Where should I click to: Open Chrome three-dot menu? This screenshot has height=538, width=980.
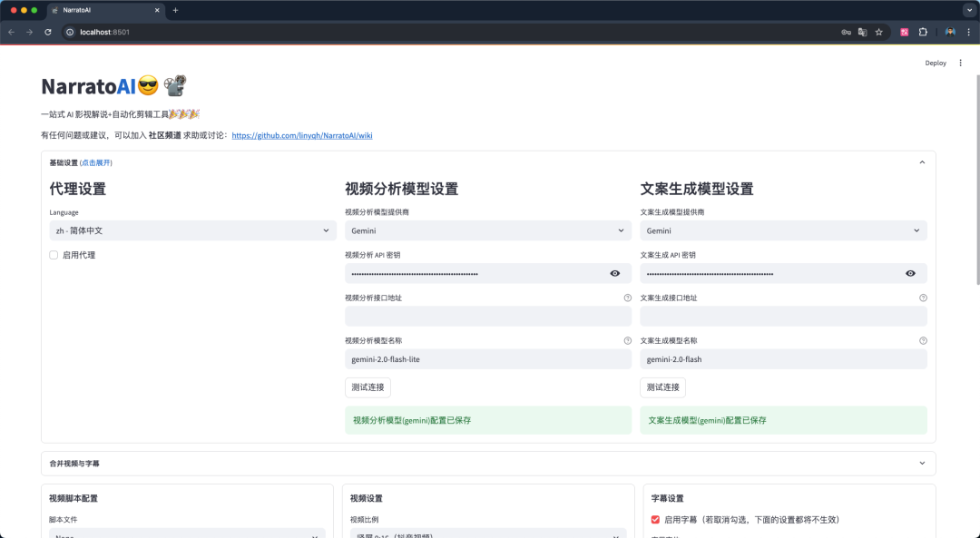coord(969,32)
